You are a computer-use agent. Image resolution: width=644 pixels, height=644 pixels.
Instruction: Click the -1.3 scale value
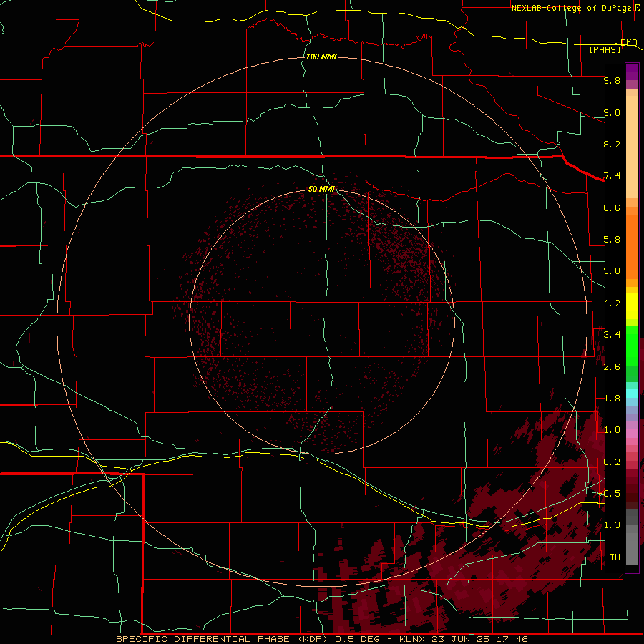click(610, 525)
